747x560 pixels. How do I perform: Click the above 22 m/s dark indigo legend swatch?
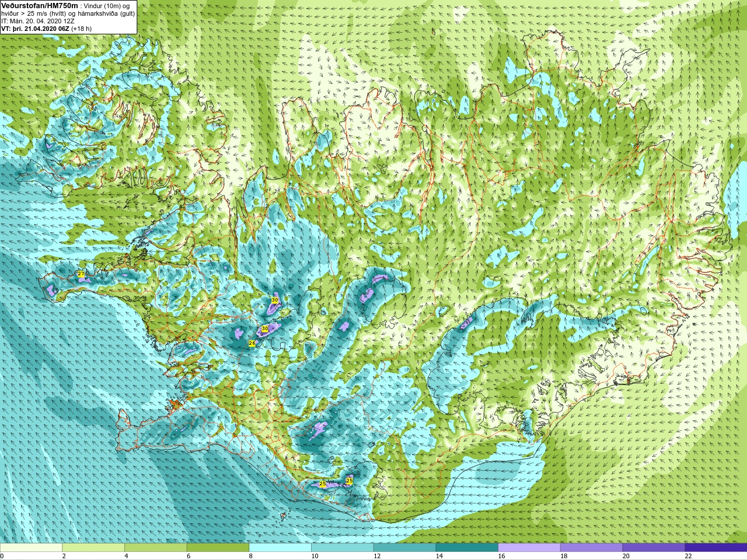pos(716,548)
